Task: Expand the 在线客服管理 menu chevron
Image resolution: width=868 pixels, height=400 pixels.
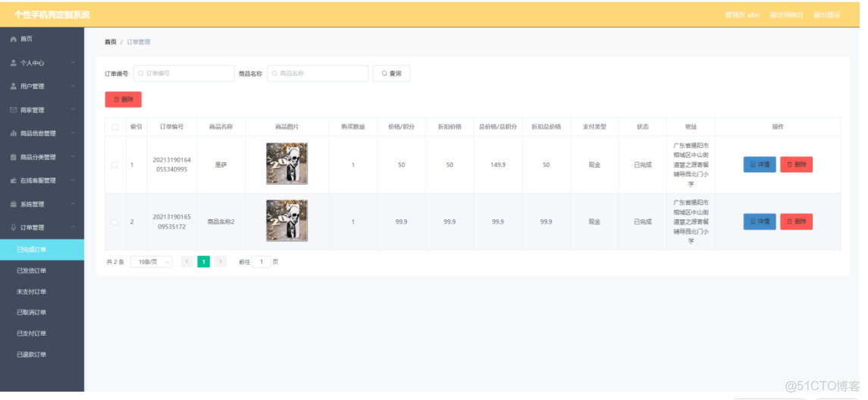Action: point(73,180)
